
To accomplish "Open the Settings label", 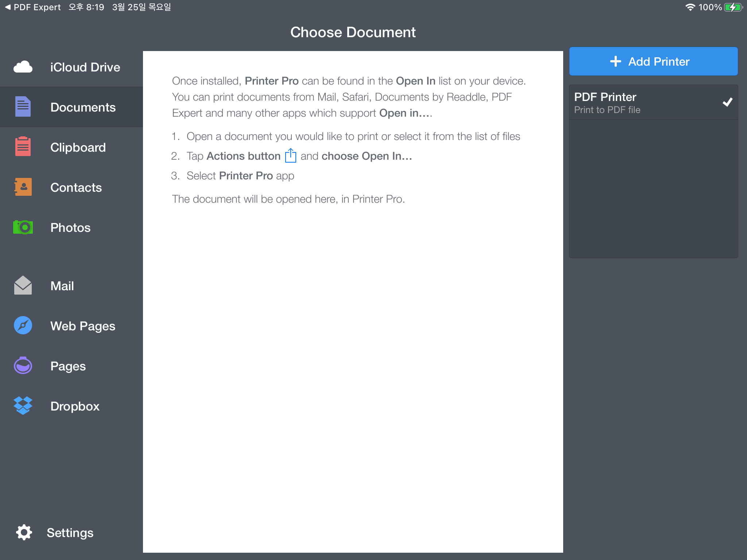I will [70, 533].
